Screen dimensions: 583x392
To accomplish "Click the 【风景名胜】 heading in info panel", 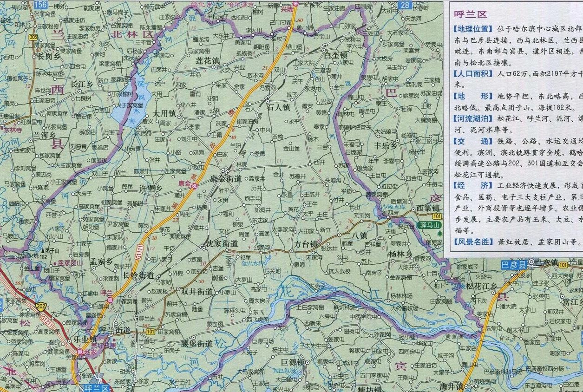I will point(472,242).
